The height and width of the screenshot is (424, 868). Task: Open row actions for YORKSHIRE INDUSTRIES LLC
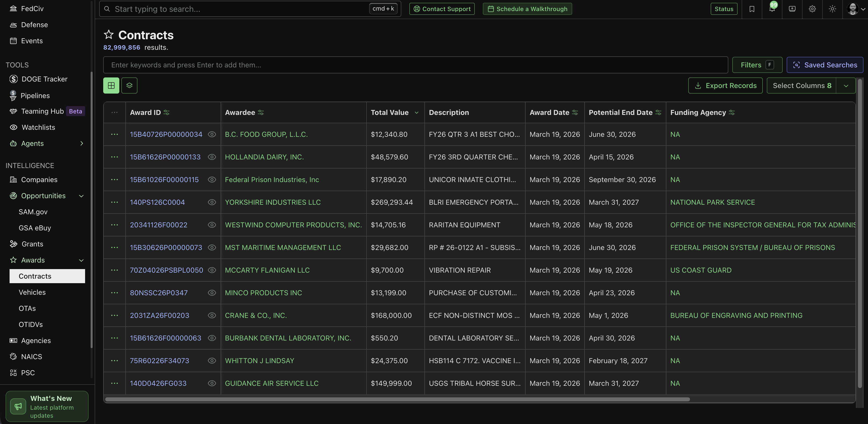[115, 202]
